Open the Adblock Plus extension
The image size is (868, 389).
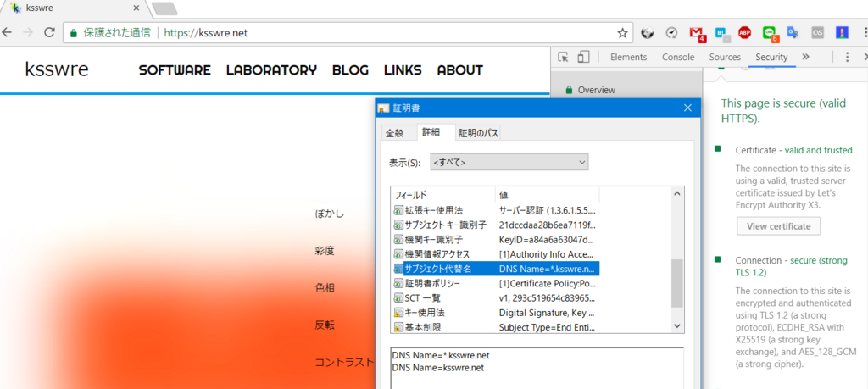(744, 33)
